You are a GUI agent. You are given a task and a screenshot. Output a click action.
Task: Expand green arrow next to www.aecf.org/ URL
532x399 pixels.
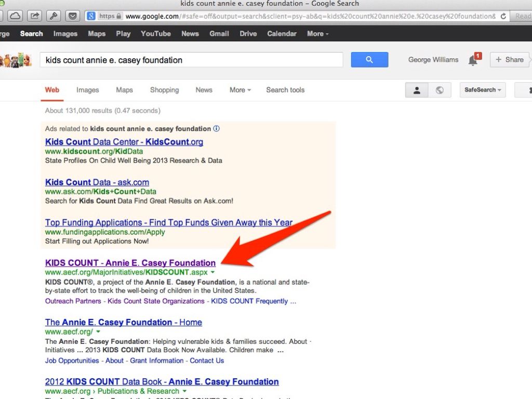[98, 331]
